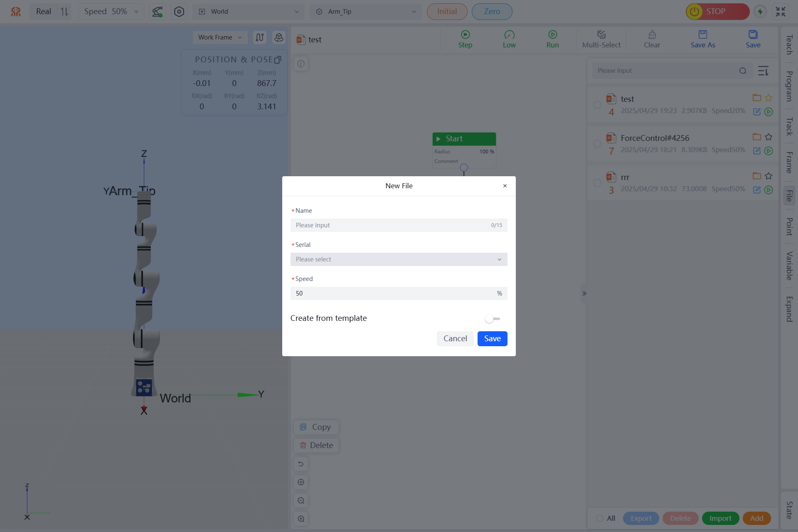Expand the Work Frame dropdown
Viewport: 798px width, 532px height.
(x=220, y=37)
